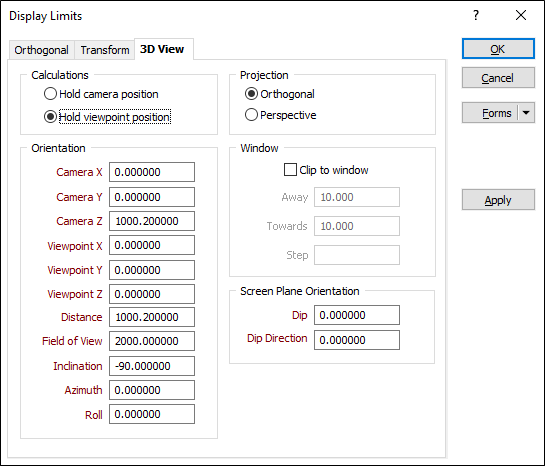This screenshot has width=545, height=466.
Task: Click the Forms button
Action: coord(490,113)
